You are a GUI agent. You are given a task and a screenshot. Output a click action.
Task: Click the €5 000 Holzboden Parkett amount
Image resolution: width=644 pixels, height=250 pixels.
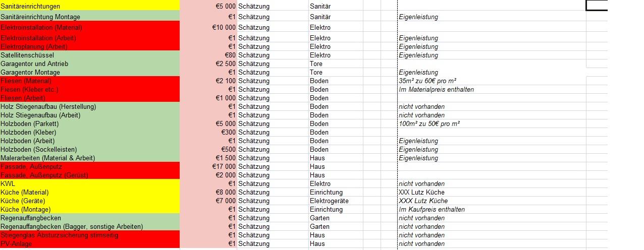(208, 123)
